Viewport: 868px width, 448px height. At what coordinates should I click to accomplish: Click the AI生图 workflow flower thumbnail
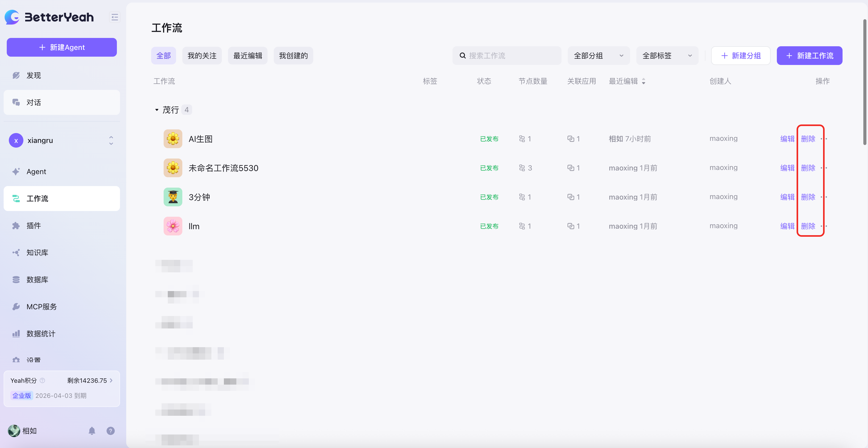[173, 139]
